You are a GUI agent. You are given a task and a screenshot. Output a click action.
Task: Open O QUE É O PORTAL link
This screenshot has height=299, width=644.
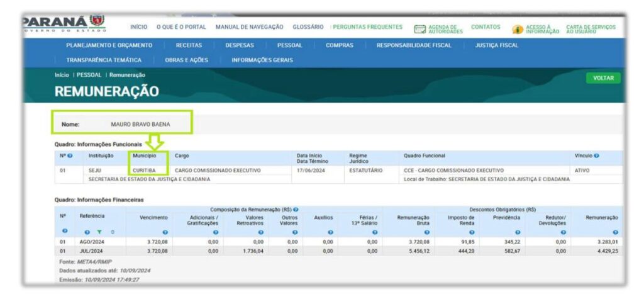(x=181, y=27)
